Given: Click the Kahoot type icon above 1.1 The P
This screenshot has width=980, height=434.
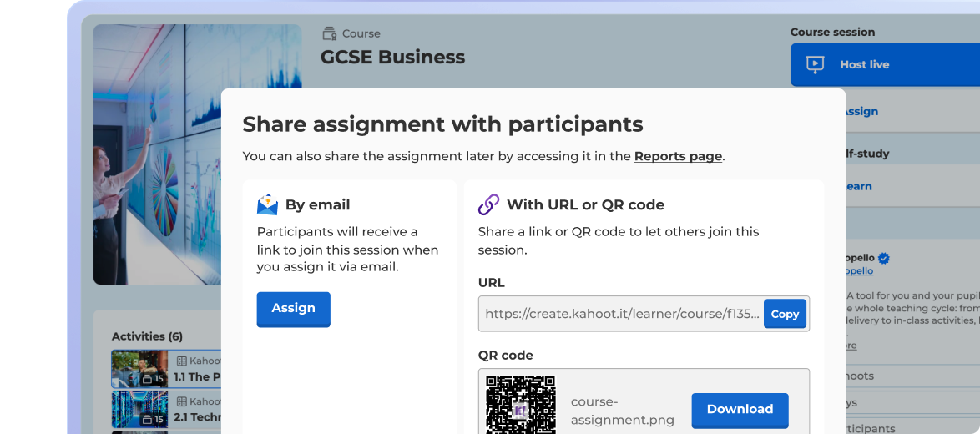Looking at the screenshot, I should tap(182, 361).
